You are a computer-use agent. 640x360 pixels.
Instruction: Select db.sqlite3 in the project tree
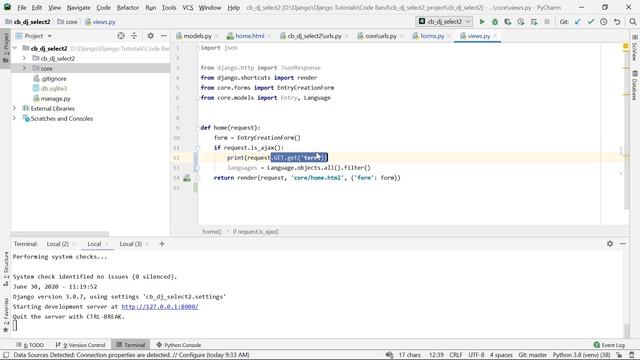[53, 88]
